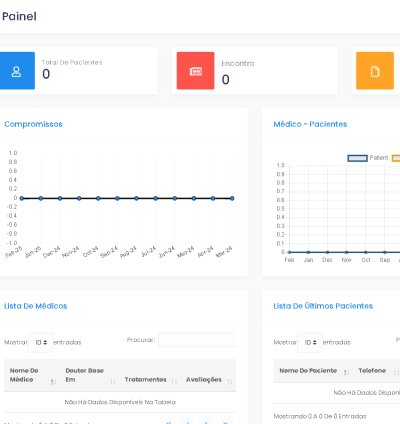Sort by Nome Do Médico column arrows
400x424 pixels.
pos(53,382)
